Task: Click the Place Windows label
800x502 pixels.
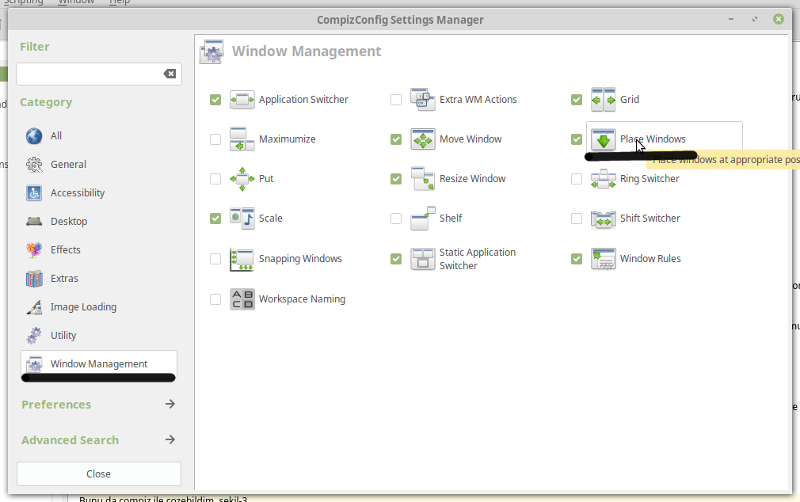Action: coord(653,139)
